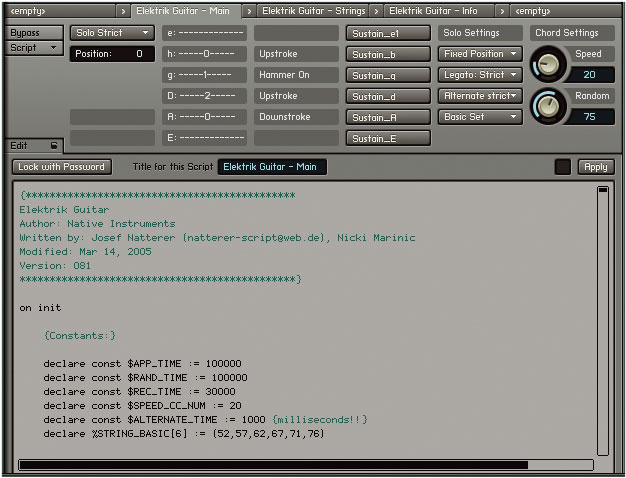Click the Sustain_e1 button
Viewport: 626px width, 478px height.
(388, 34)
